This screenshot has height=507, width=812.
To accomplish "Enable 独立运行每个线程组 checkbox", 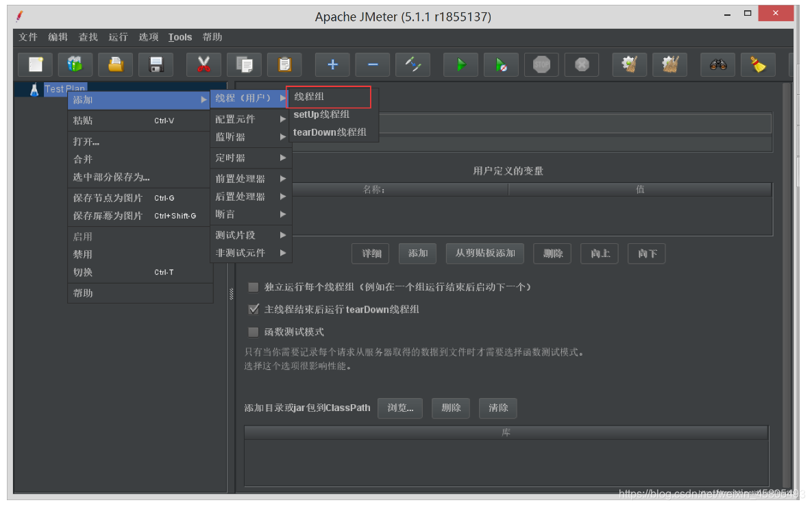I will pos(253,286).
